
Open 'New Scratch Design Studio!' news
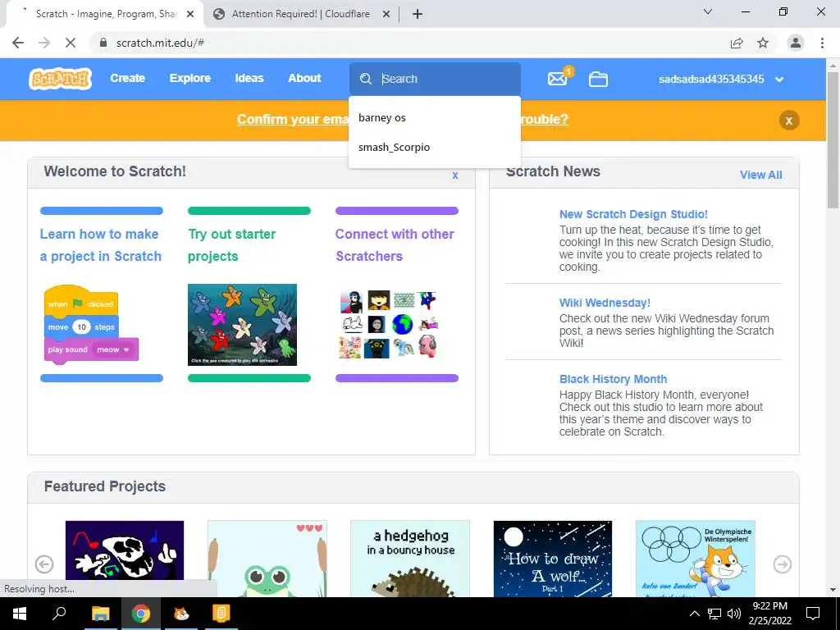tap(633, 214)
